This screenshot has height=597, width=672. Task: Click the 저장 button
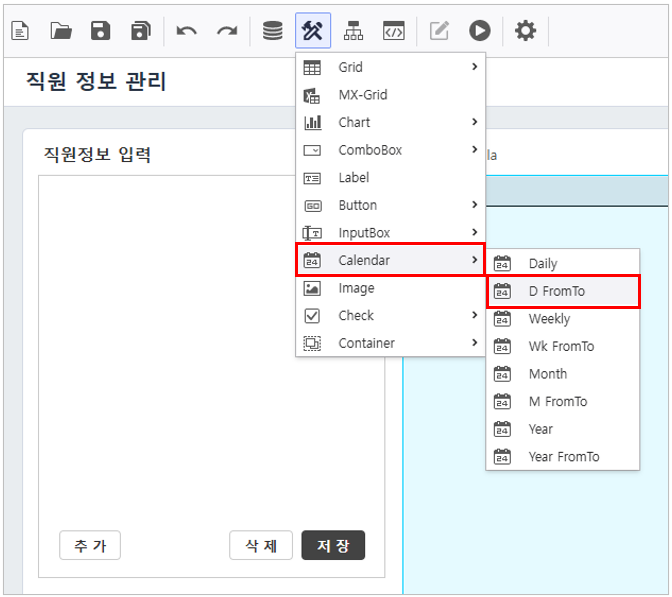333,545
